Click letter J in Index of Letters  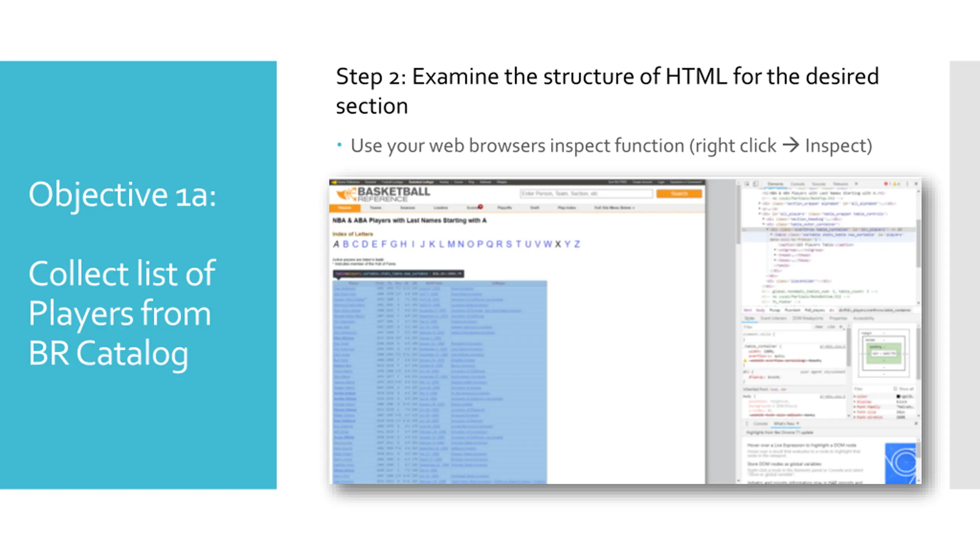(423, 244)
